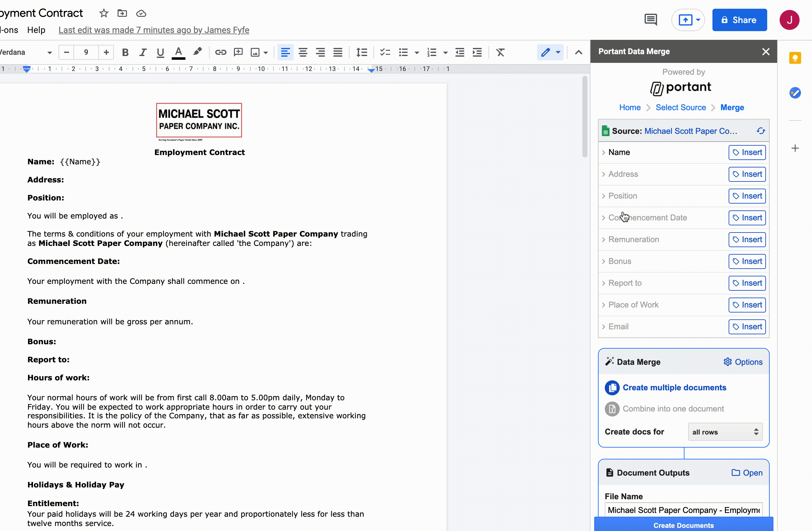Open the checklist toolbar icon
Image resolution: width=812 pixels, height=531 pixels.
click(385, 52)
